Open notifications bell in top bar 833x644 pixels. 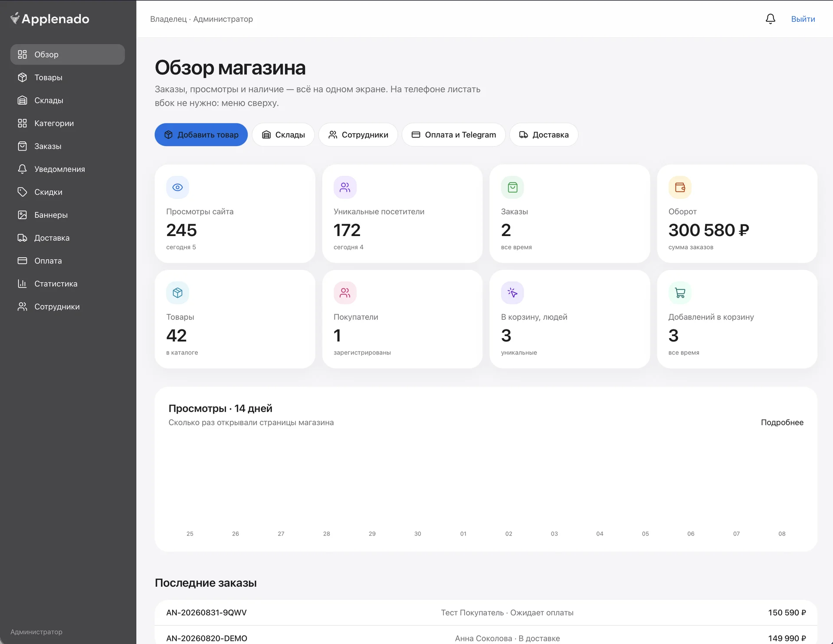tap(770, 19)
